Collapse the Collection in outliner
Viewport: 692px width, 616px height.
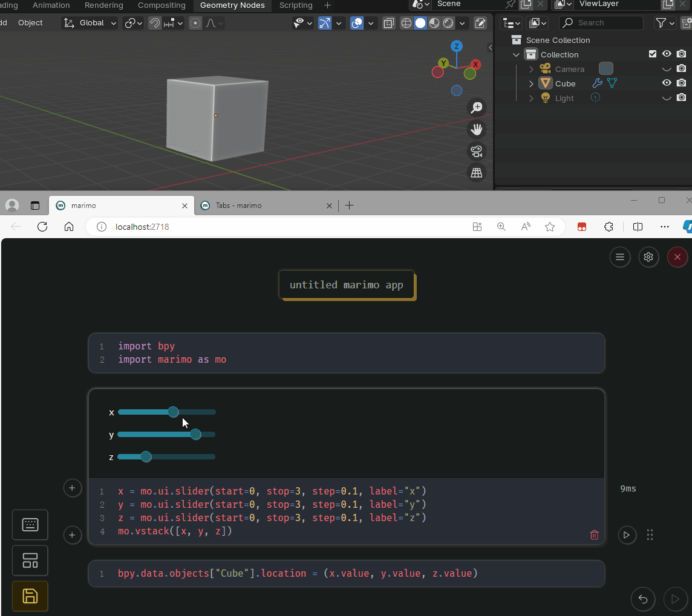tap(516, 54)
